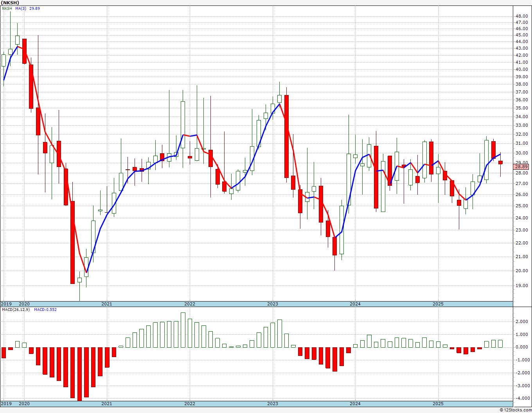
Task: Click the 21.00 price axis label
Action: [x=521, y=257]
